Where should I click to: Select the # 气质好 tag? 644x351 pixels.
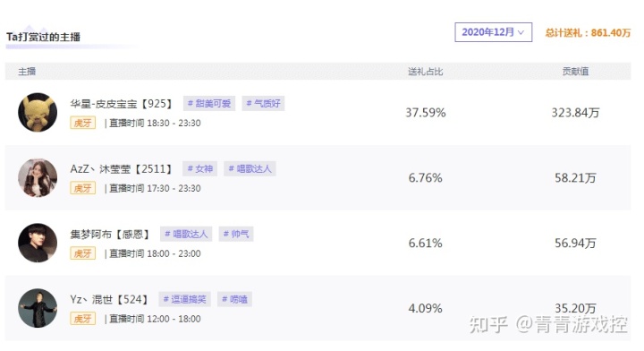click(263, 104)
